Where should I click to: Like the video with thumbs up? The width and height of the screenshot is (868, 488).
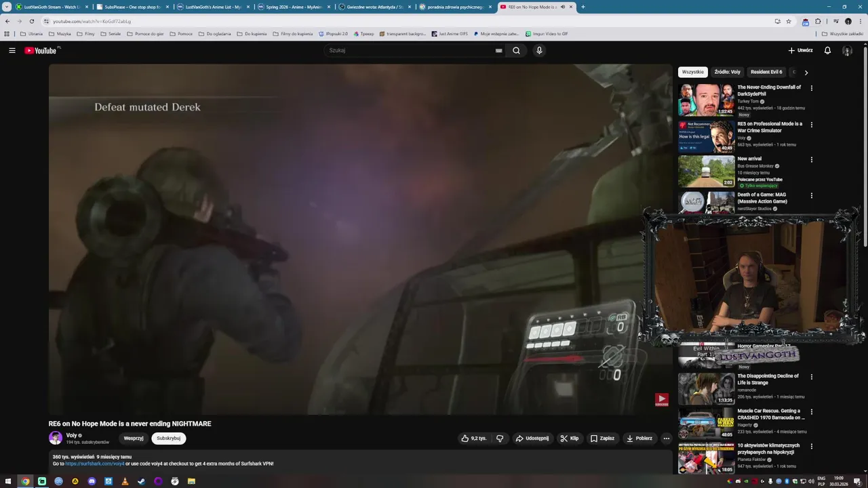(x=474, y=439)
